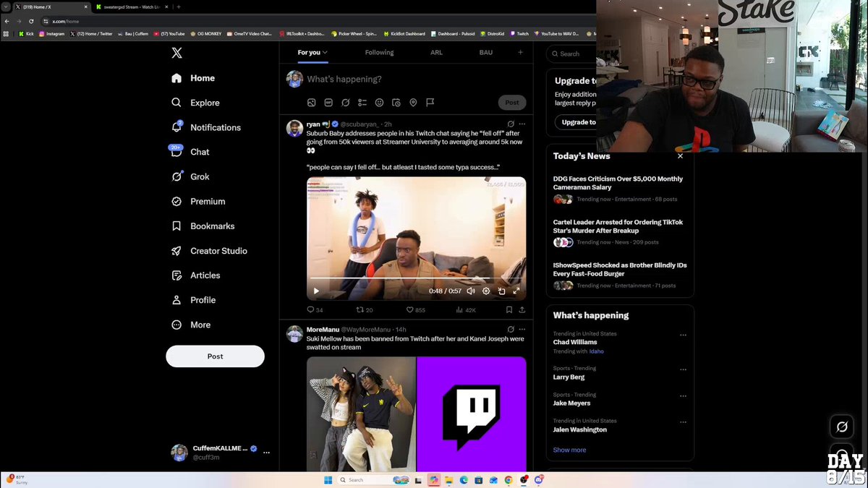868x488 pixels.
Task: Open Premium in the X sidebar
Action: (x=198, y=201)
